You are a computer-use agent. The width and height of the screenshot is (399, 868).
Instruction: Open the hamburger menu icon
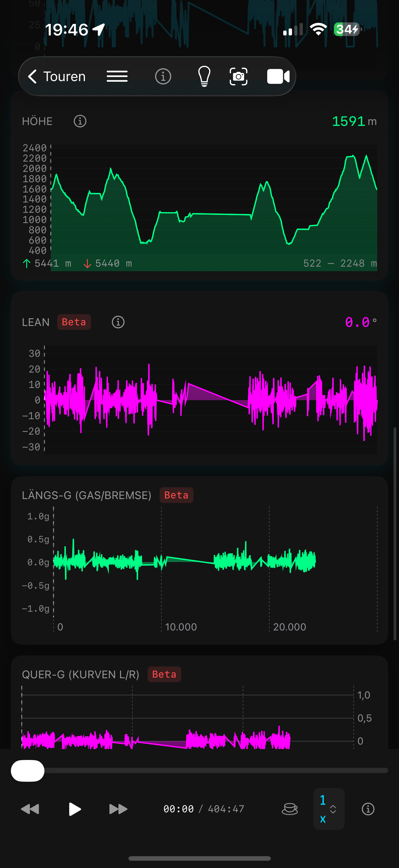point(117,77)
